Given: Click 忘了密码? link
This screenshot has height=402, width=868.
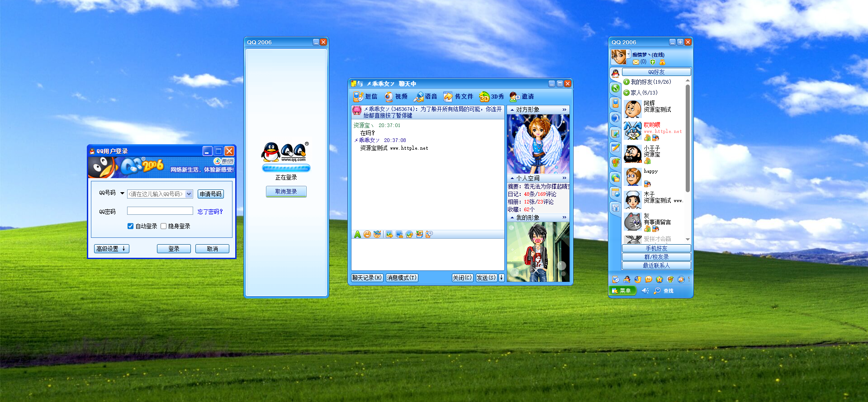Looking at the screenshot, I should pos(210,212).
